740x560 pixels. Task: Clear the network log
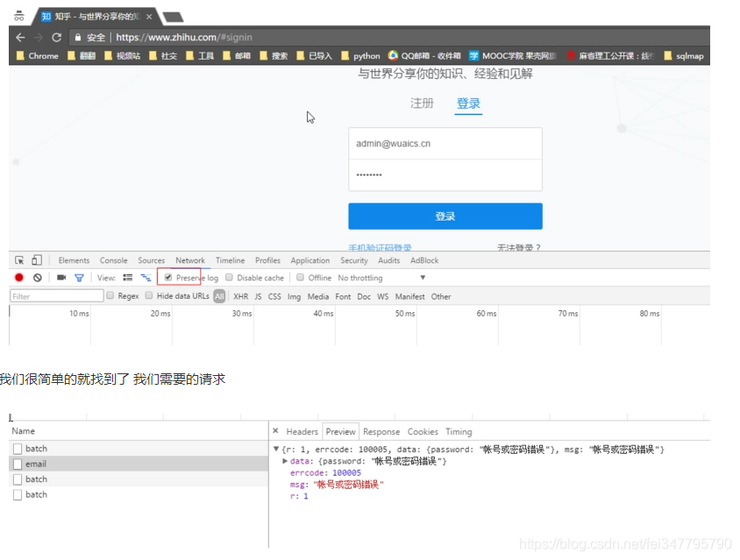[x=38, y=278]
